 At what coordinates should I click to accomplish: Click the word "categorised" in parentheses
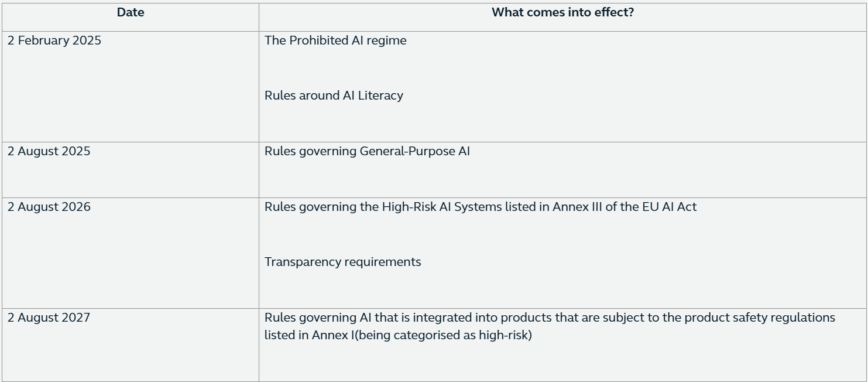coord(425,336)
